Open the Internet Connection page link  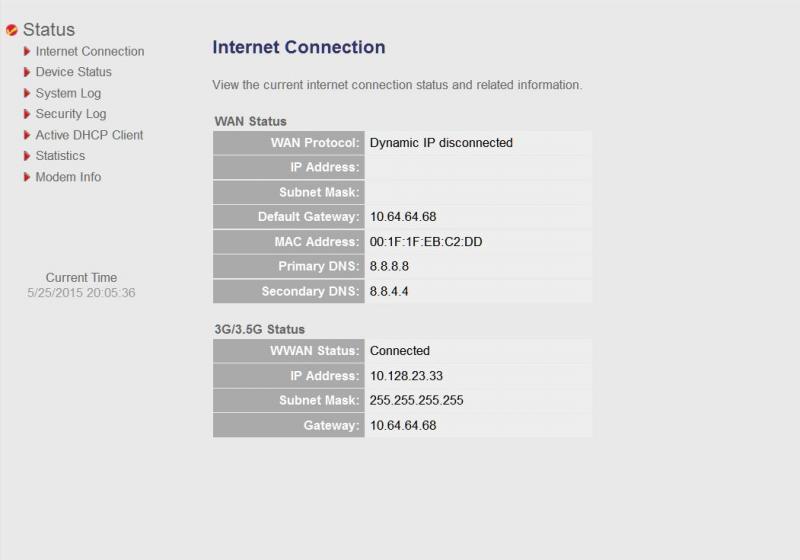(90, 52)
